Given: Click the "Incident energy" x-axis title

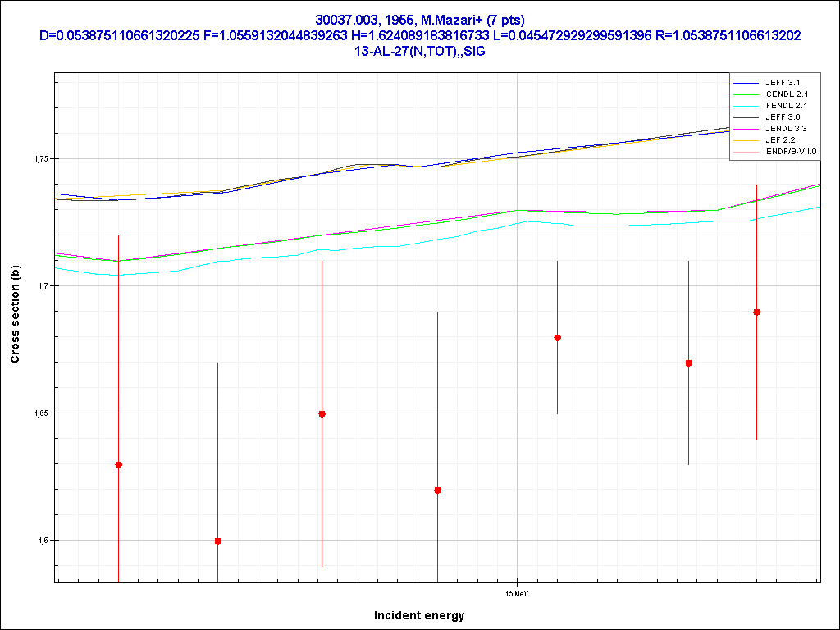Looking at the screenshot, I should tap(419, 615).
